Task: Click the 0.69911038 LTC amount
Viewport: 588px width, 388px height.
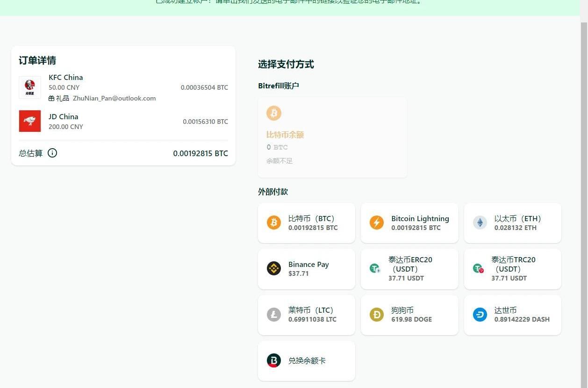Action: (312, 320)
